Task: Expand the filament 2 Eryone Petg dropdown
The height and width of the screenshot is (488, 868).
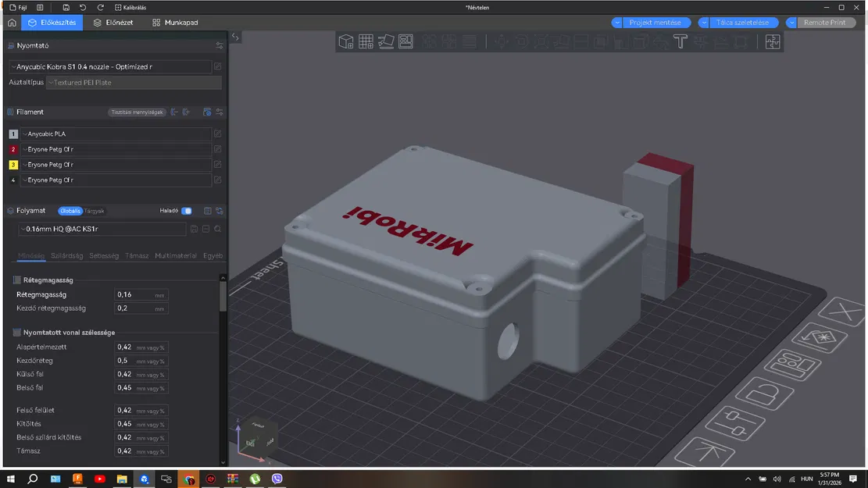Action: [116, 149]
